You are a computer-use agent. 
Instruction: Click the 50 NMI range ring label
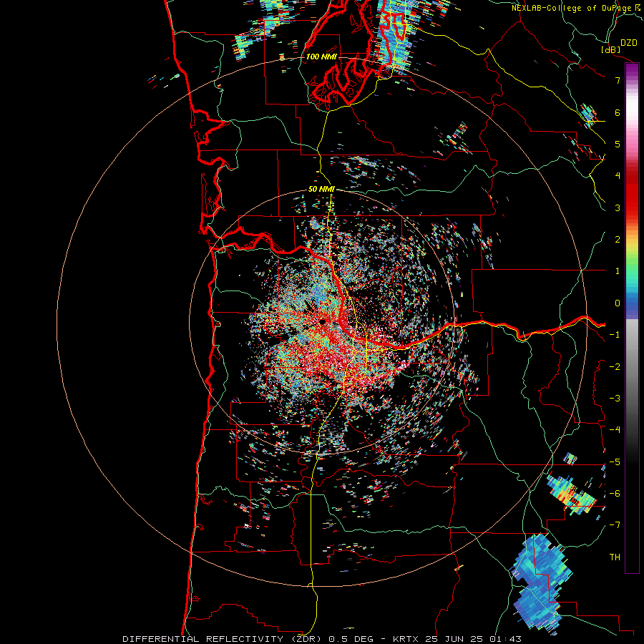321,189
